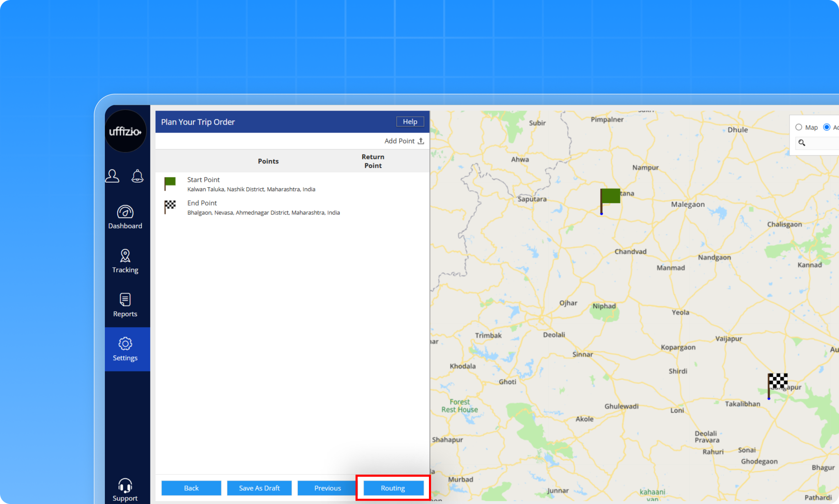
Task: Go to Previous step
Action: pyautogui.click(x=327, y=488)
